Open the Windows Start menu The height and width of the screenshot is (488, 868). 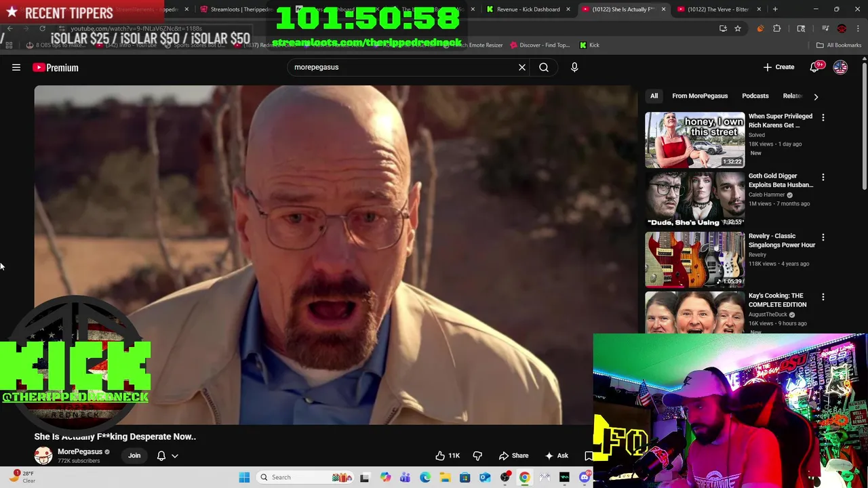[x=244, y=477]
